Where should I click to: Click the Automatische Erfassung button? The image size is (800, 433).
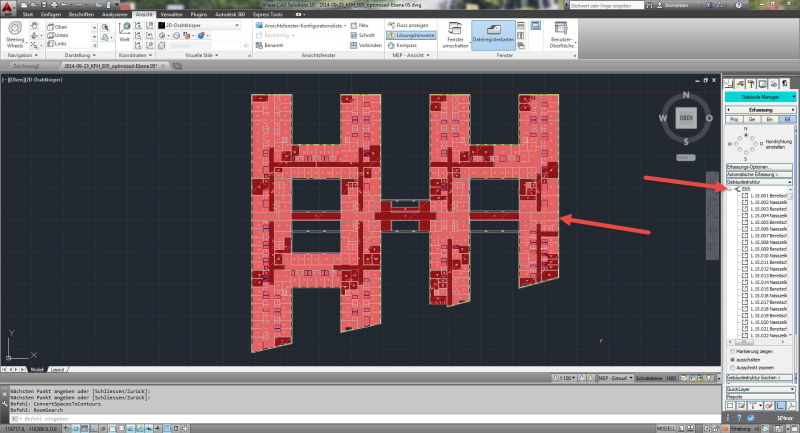coord(759,174)
